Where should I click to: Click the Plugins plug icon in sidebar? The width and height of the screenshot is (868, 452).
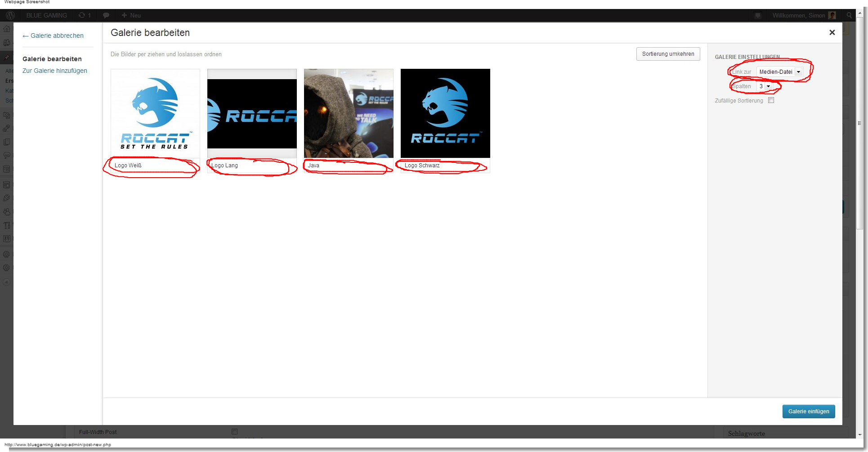7,198
